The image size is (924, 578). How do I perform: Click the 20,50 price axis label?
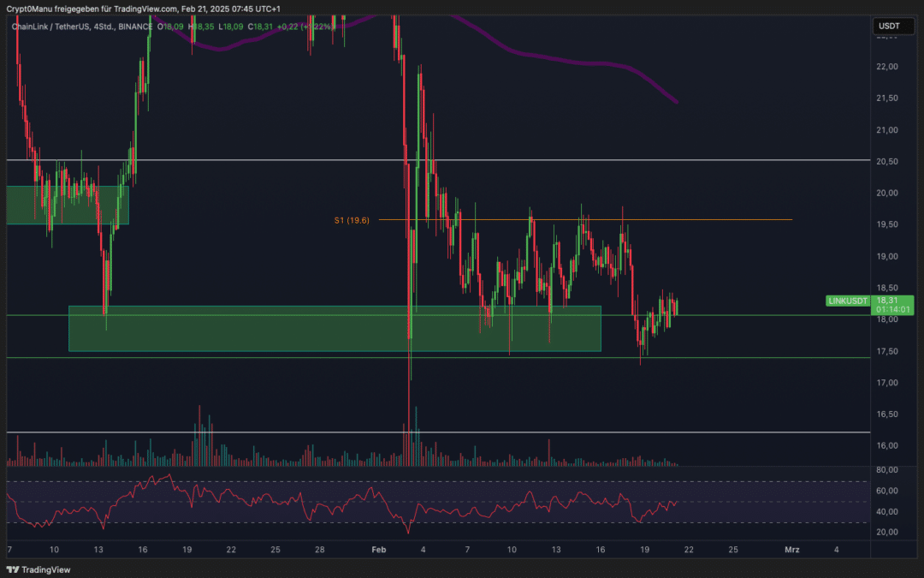[x=887, y=162]
